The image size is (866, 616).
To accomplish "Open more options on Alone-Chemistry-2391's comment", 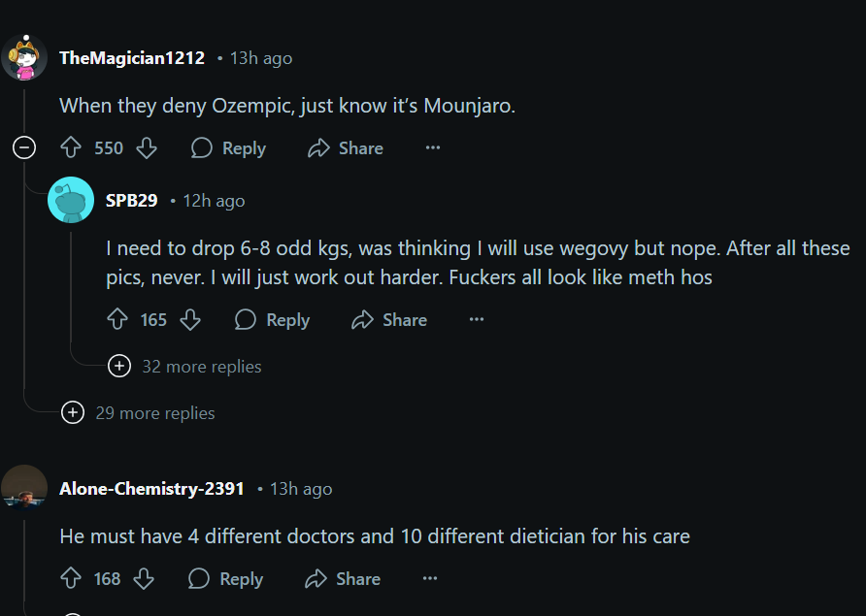I will (x=430, y=579).
